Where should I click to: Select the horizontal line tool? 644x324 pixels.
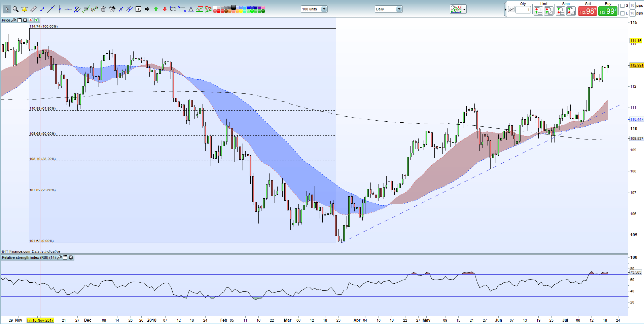coord(68,9)
